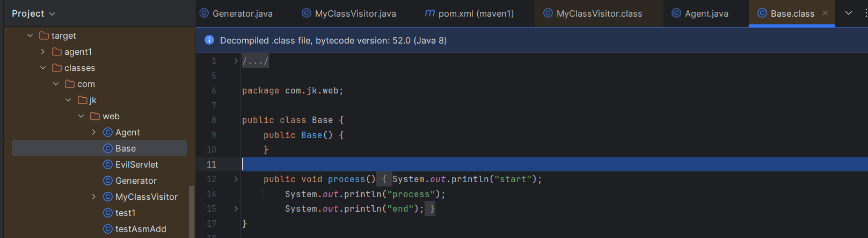Collapse the target folder
The image size is (868, 238).
30,35
